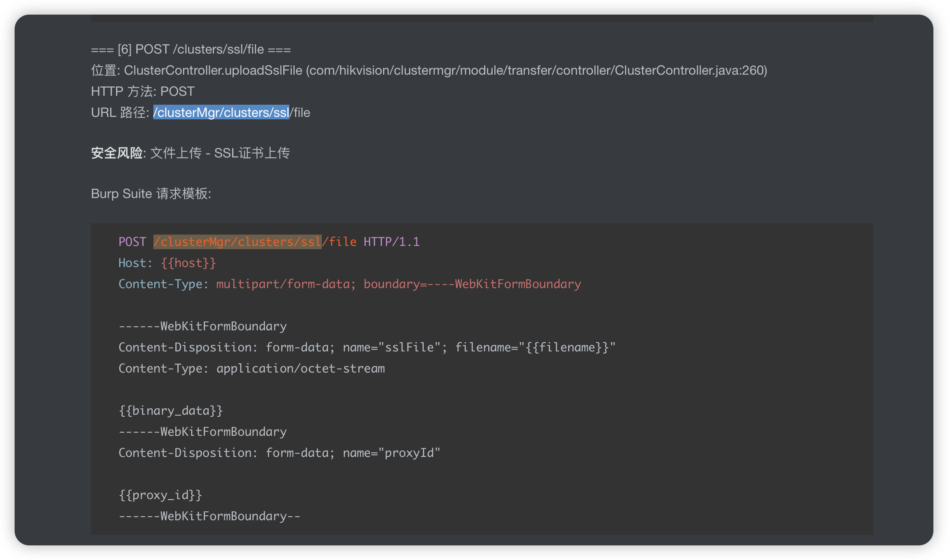The height and width of the screenshot is (560, 948).
Task: Click the 'HTTP 方法: POST' line
Action: (x=143, y=92)
